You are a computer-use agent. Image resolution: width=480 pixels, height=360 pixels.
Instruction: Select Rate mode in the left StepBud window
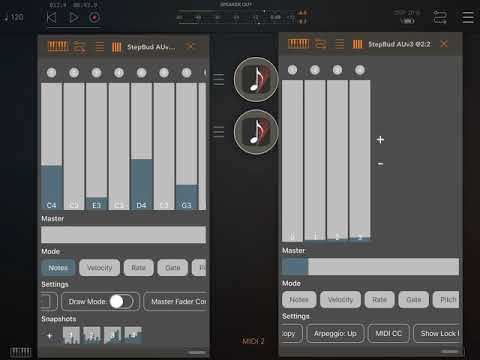click(x=138, y=268)
